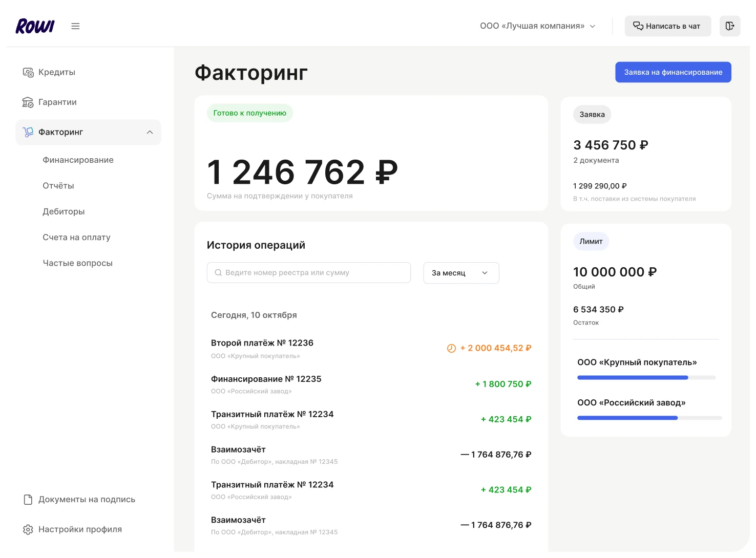Viewport: 756px width, 558px height.
Task: Click the logout icon in header
Action: click(730, 26)
